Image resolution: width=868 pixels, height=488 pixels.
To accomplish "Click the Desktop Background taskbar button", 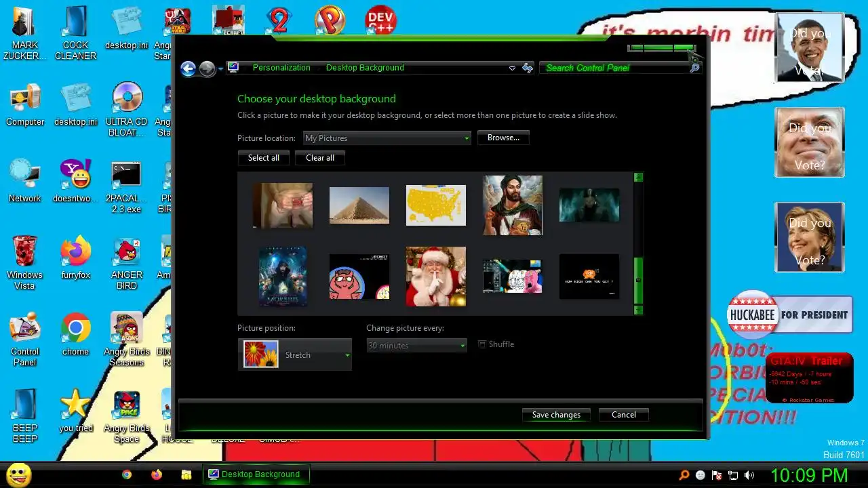I will (256, 474).
